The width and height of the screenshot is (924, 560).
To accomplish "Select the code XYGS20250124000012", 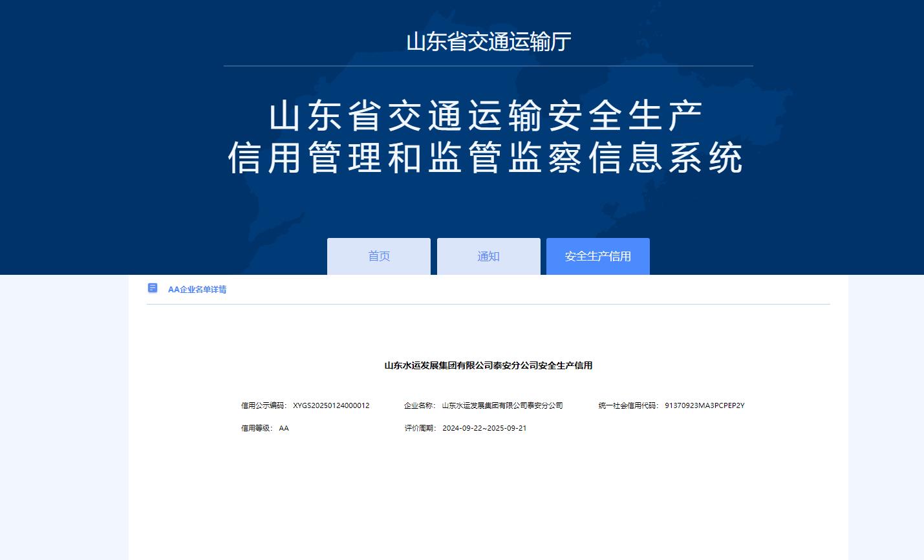I will [331, 405].
